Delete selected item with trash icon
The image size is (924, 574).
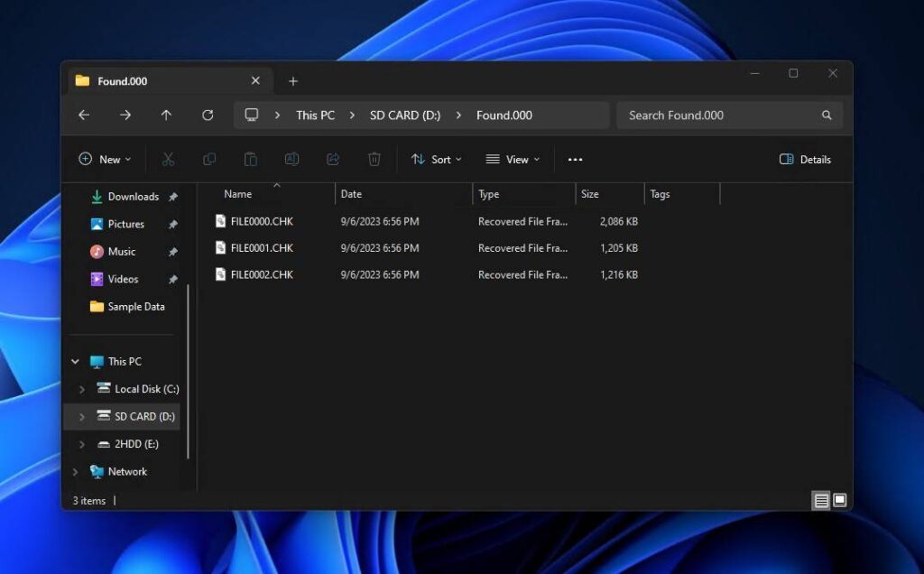[374, 159]
